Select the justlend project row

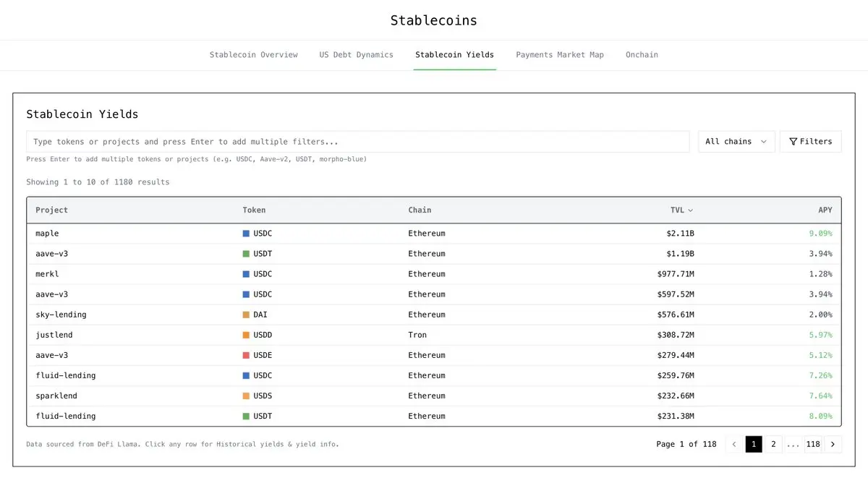tap(434, 335)
